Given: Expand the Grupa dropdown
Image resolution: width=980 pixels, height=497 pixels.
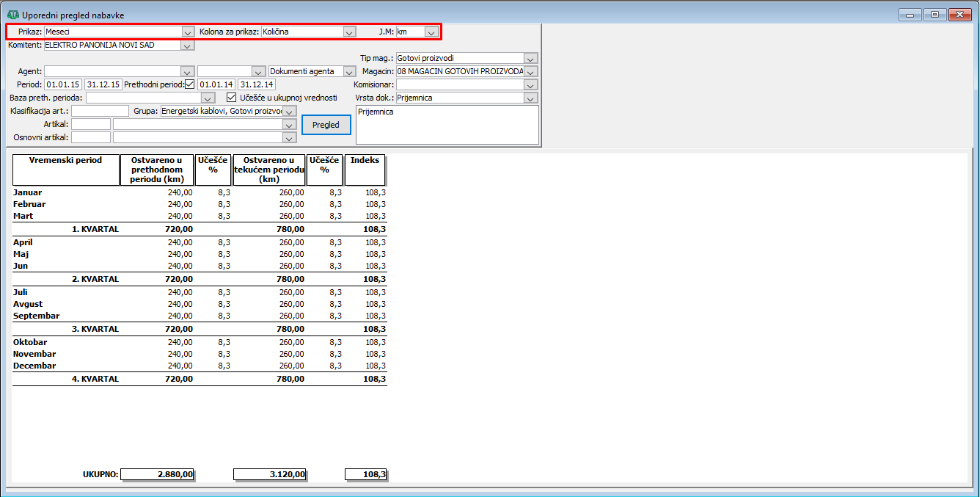Looking at the screenshot, I should click(290, 112).
